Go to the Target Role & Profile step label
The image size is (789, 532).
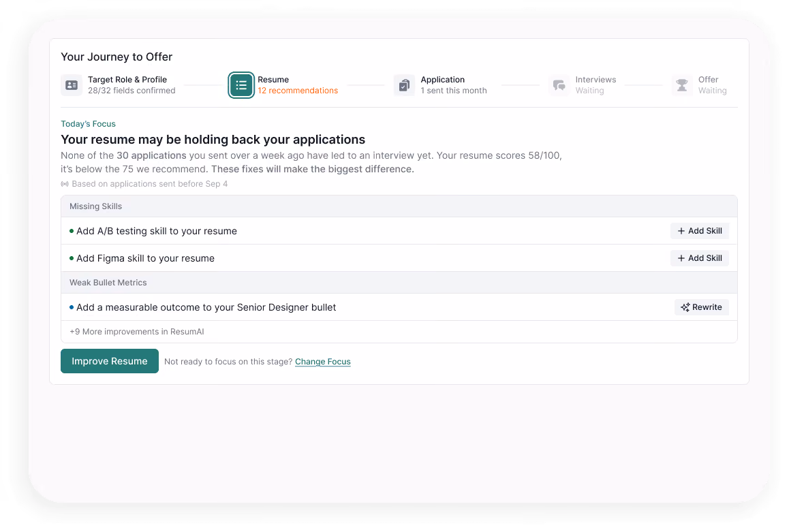(127, 80)
